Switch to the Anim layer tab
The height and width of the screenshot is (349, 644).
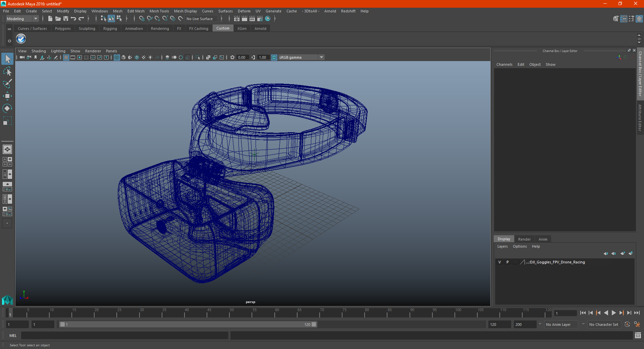pyautogui.click(x=543, y=239)
